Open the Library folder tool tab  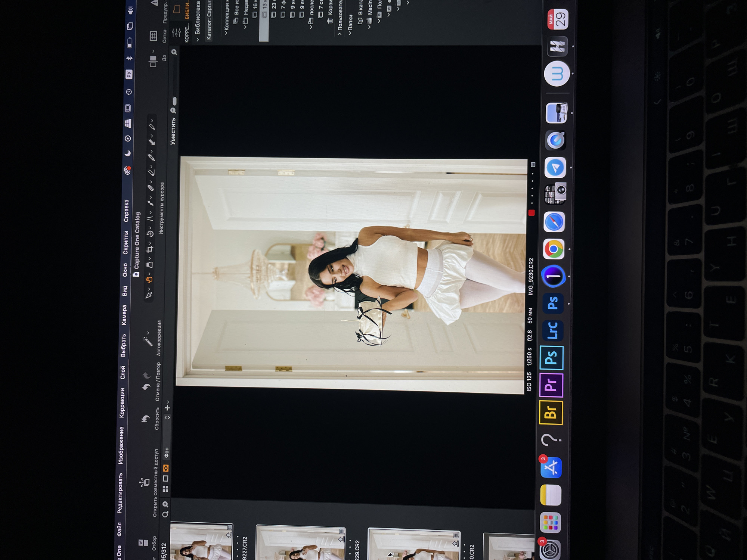coord(177,9)
